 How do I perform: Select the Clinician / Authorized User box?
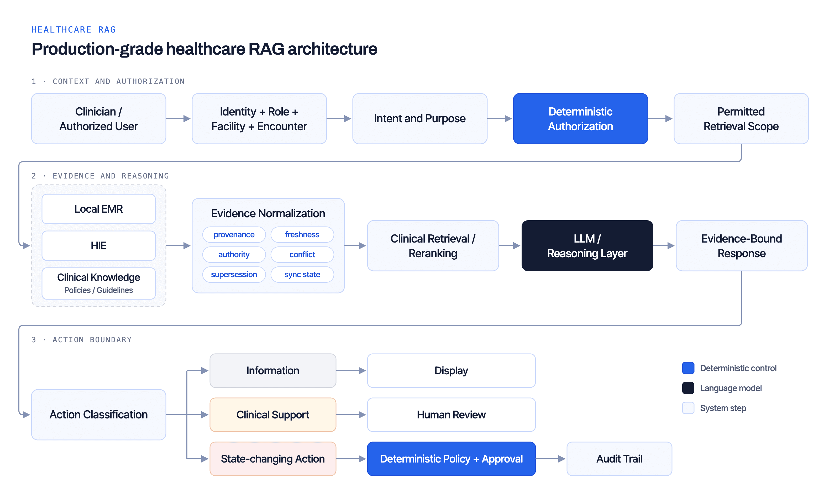98,119
